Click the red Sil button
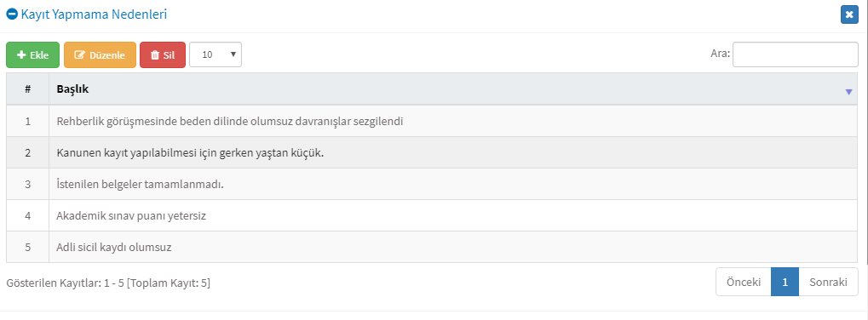This screenshot has height=320, width=868. coord(163,55)
